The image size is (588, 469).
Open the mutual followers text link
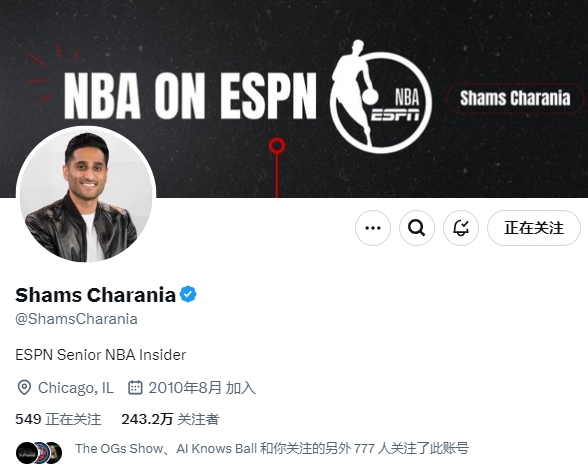point(272,448)
